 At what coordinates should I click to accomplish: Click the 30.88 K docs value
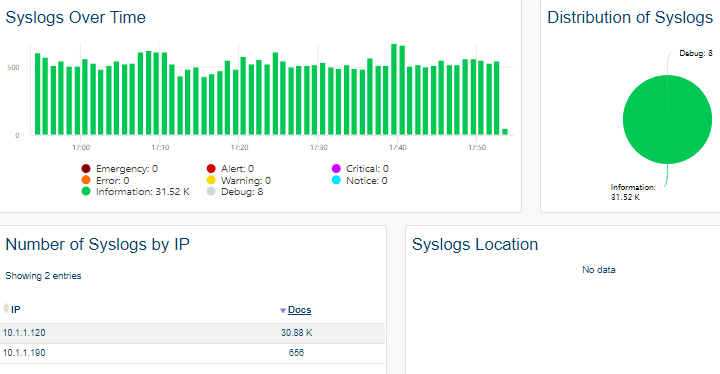297,333
